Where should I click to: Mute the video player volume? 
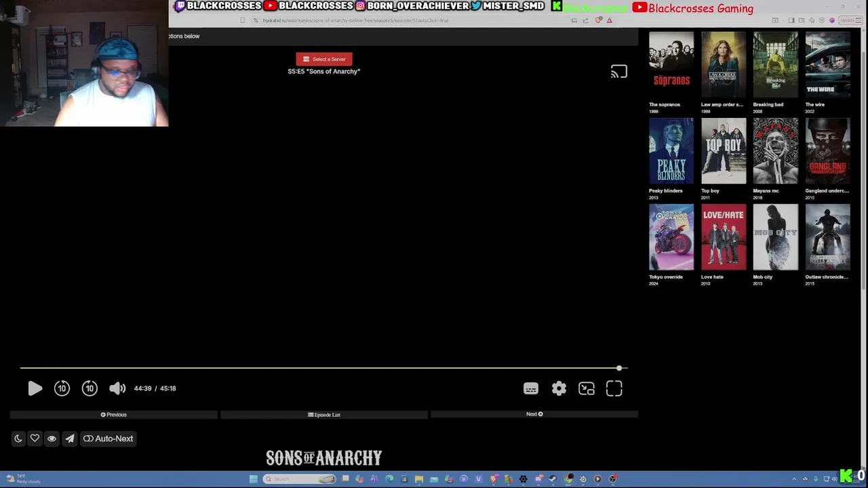pyautogui.click(x=117, y=388)
